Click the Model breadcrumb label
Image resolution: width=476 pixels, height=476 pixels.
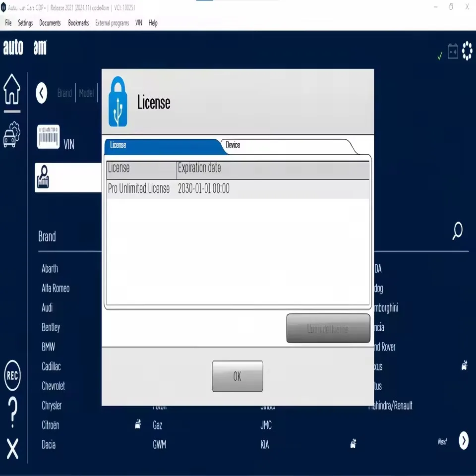point(86,93)
